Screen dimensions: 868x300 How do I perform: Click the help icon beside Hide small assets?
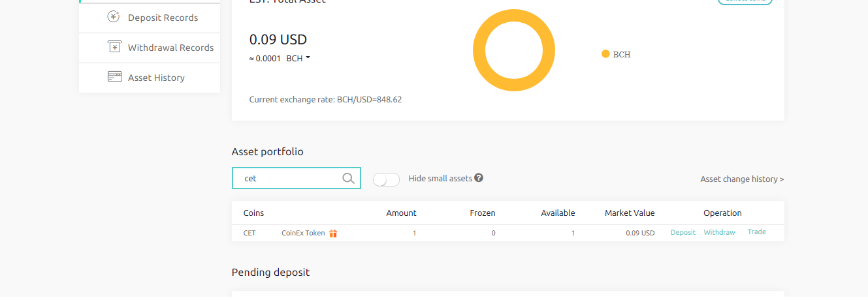coord(479,177)
